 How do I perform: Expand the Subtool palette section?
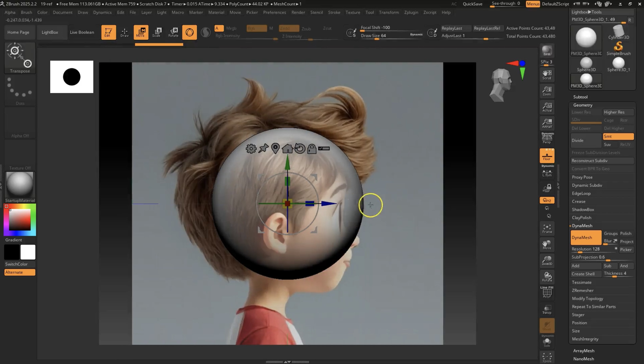tap(580, 97)
